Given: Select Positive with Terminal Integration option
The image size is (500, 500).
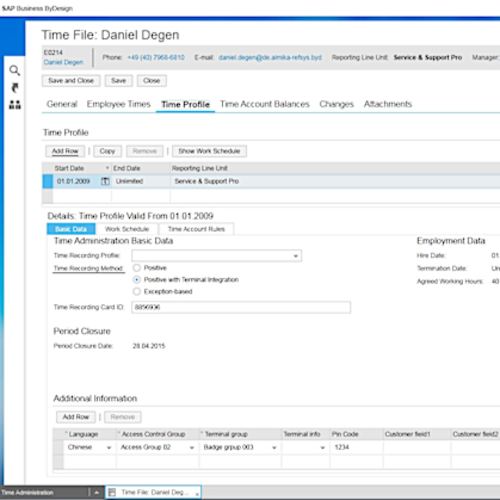Looking at the screenshot, I should click(x=137, y=279).
